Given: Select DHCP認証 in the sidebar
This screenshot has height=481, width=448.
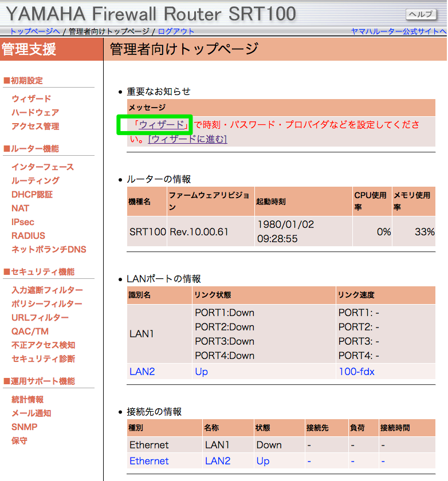Looking at the screenshot, I should pos(32,195).
